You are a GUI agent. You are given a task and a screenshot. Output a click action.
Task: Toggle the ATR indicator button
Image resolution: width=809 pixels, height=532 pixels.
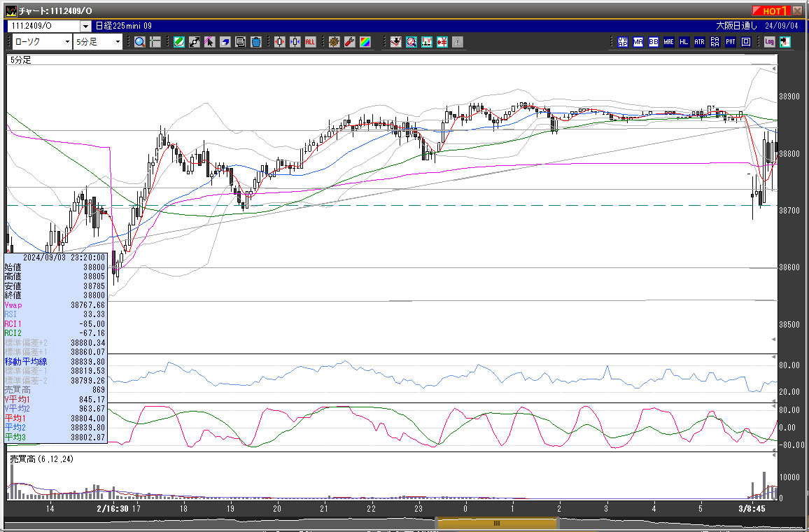pos(700,42)
